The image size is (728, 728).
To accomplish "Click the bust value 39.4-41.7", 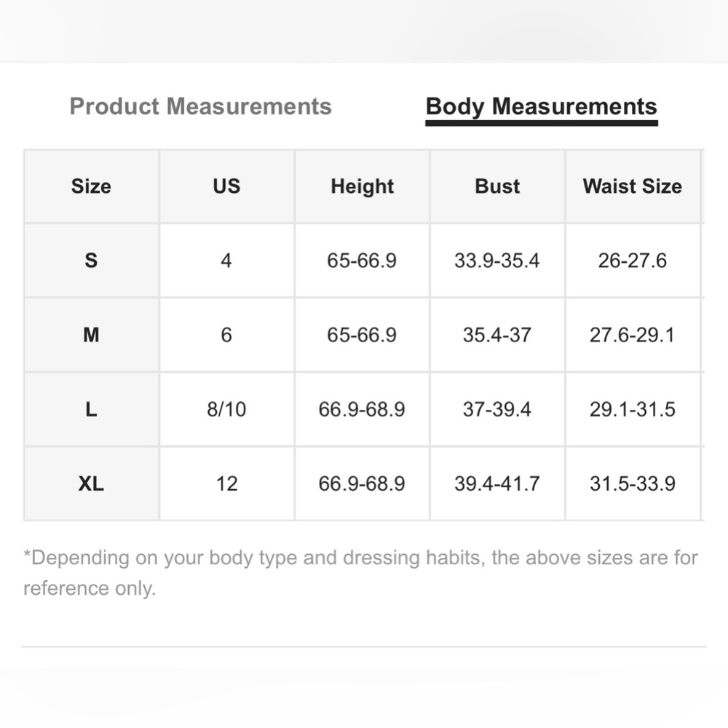I will pyautogui.click(x=497, y=483).
